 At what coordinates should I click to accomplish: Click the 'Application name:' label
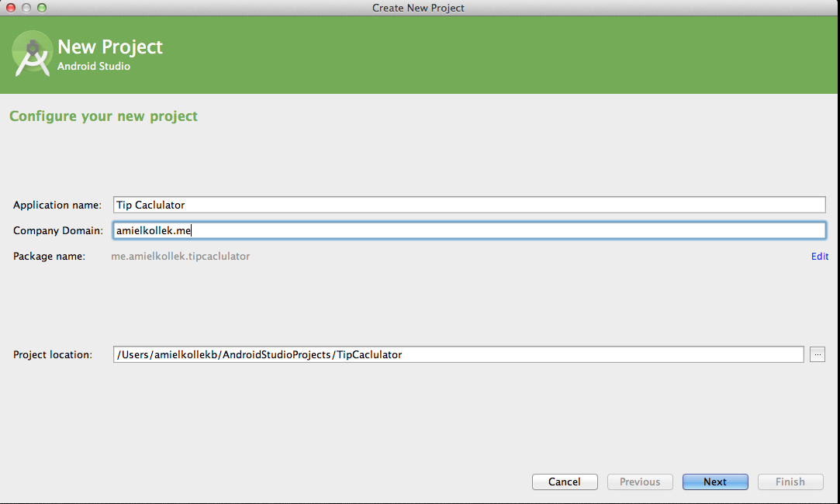(57, 205)
